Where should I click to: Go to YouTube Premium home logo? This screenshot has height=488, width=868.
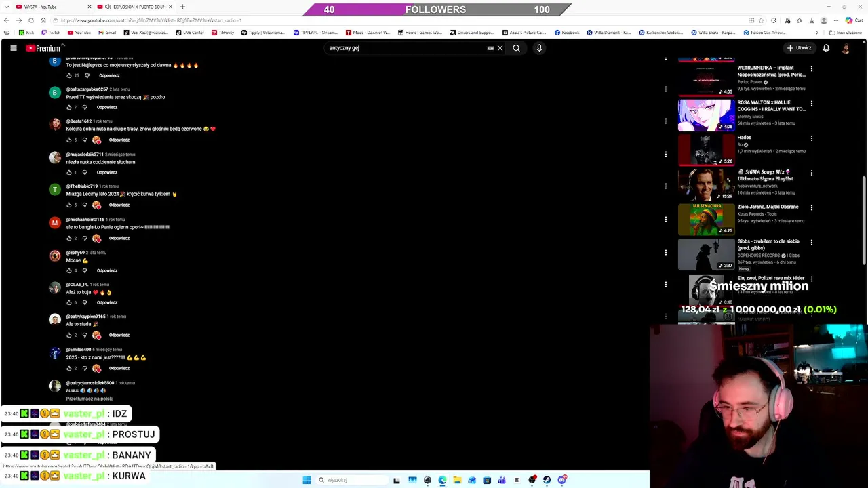[44, 48]
